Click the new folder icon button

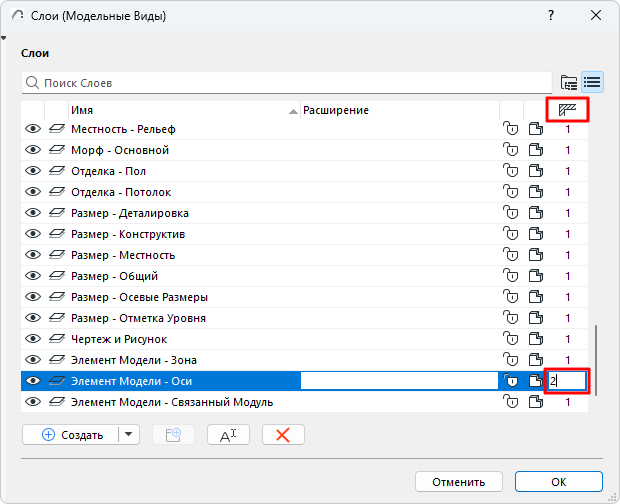173,435
